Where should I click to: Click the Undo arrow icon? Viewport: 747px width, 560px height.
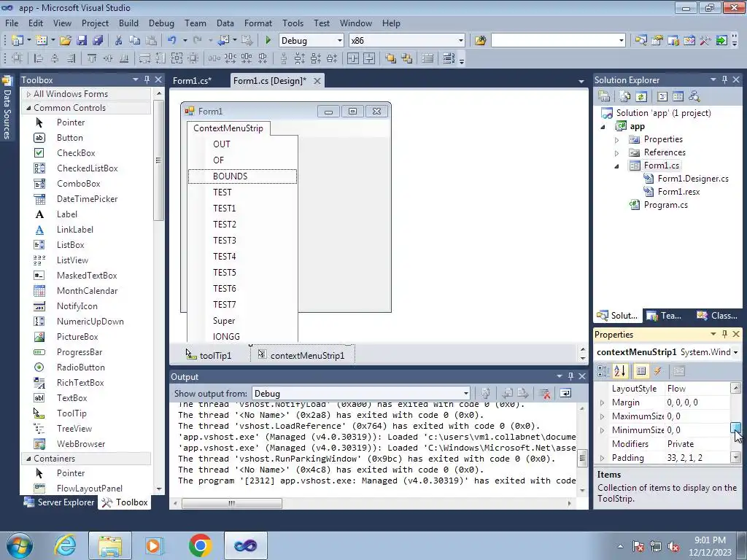[172, 41]
